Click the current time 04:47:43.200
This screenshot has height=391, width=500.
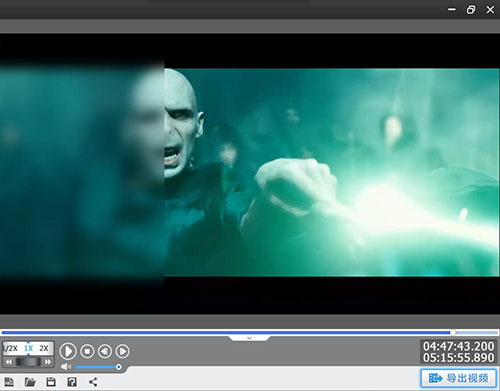(x=458, y=346)
